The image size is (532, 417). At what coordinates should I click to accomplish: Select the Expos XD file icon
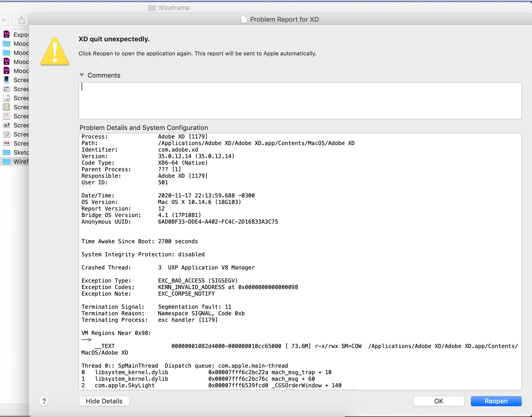click(x=7, y=34)
